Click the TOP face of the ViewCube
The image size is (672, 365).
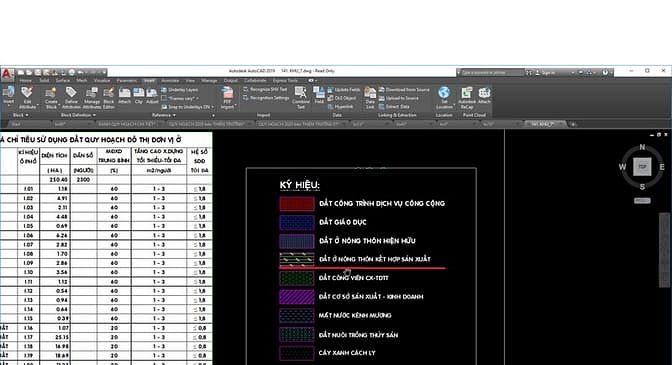pos(642,167)
